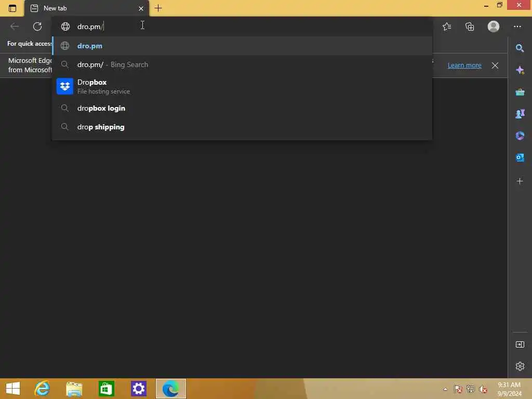Click the Edge taskbar icon

click(170, 389)
